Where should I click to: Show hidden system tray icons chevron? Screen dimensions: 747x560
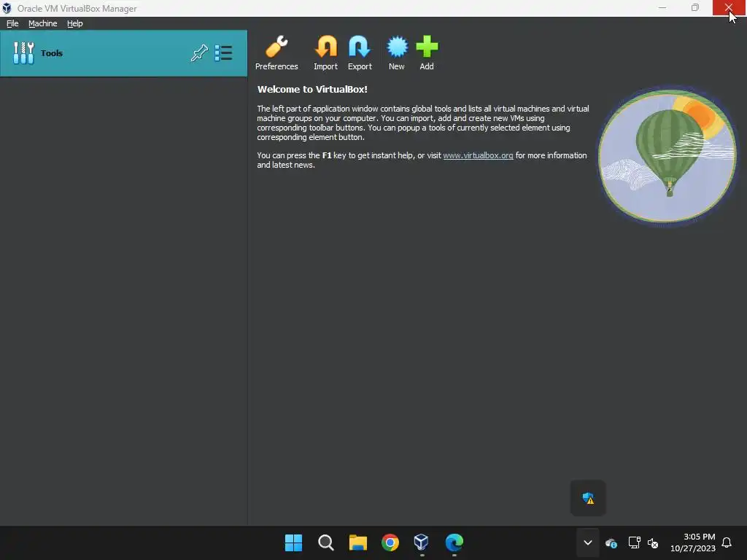point(588,542)
